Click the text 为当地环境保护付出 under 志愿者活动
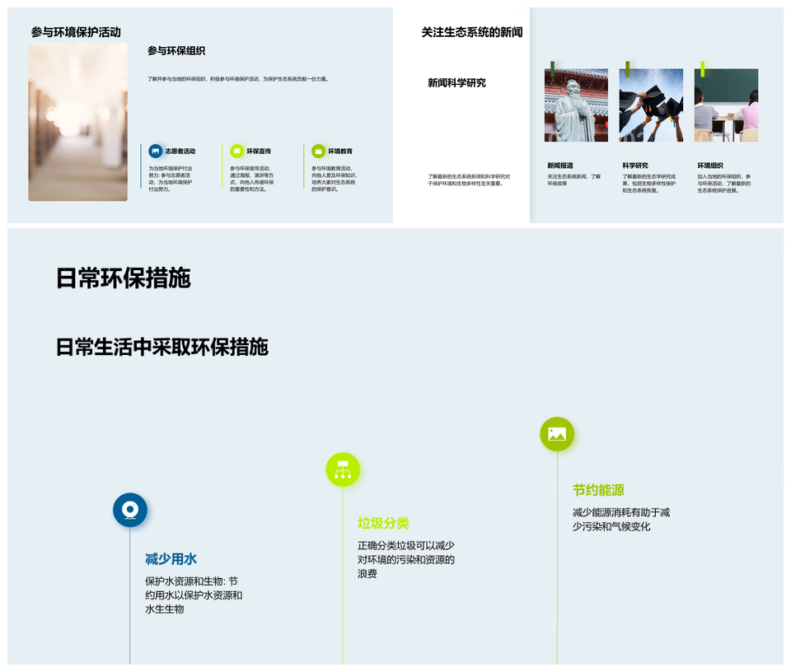Screen dimensions: 791x672 tap(171, 179)
